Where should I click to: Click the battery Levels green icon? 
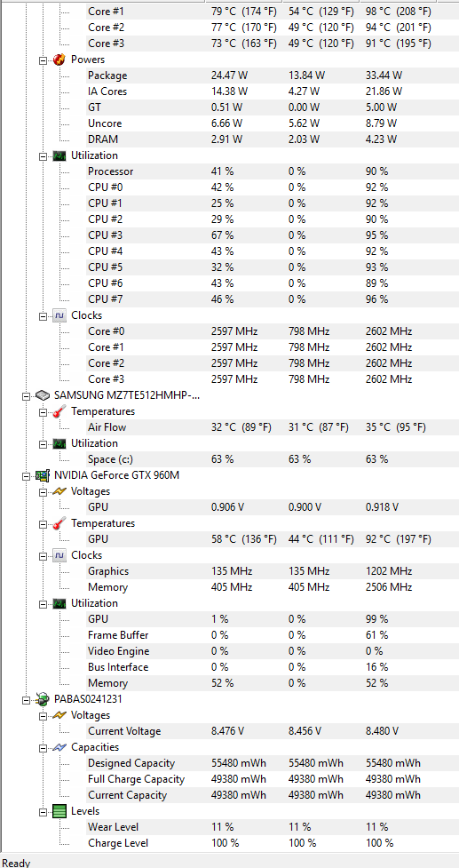click(59, 811)
